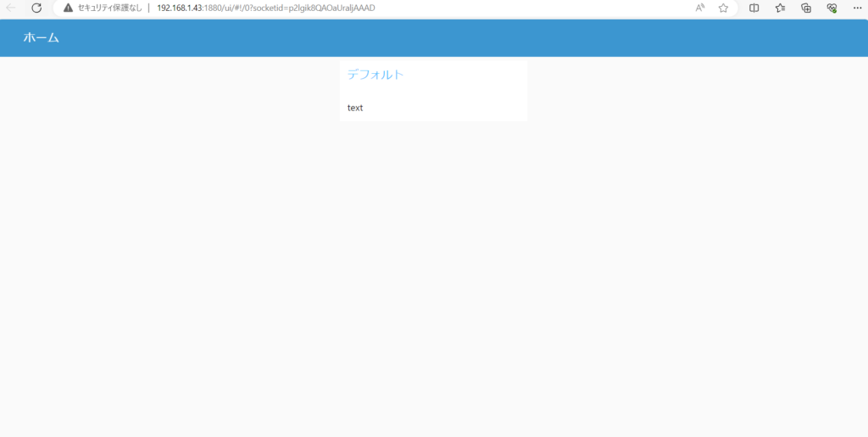
Task: Click the white デフォルト card background
Action: [475, 93]
